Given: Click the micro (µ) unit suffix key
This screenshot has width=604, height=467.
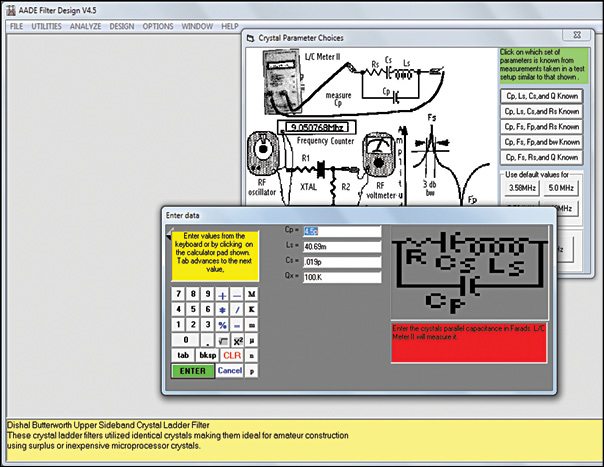Looking at the screenshot, I should pyautogui.click(x=251, y=340).
